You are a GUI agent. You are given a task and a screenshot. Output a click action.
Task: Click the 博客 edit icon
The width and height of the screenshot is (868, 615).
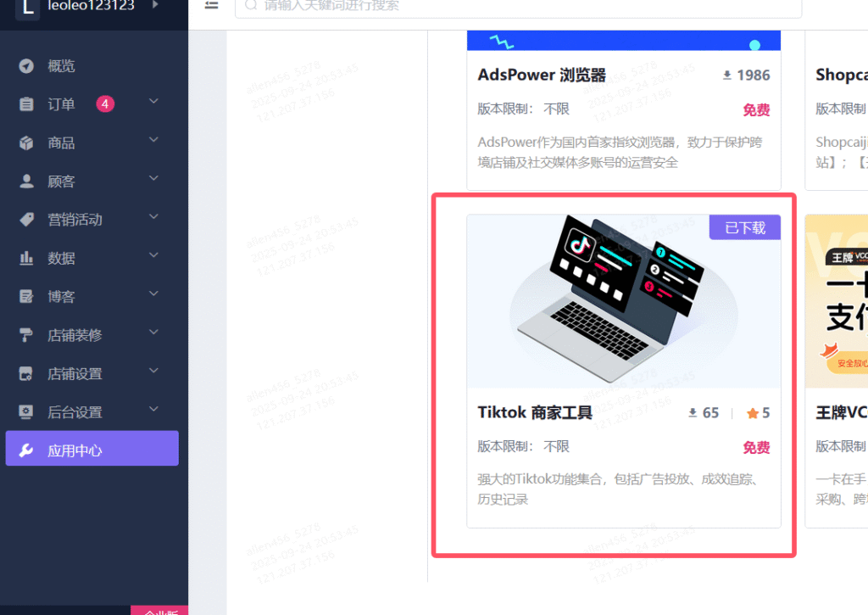(x=26, y=296)
